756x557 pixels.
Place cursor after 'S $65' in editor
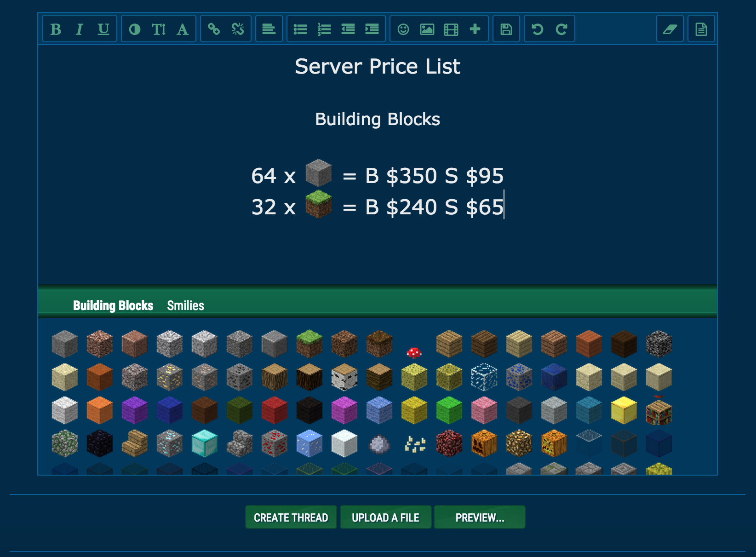504,207
